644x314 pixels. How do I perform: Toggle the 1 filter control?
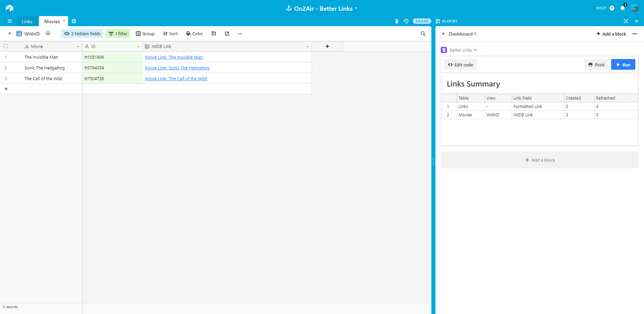click(118, 34)
